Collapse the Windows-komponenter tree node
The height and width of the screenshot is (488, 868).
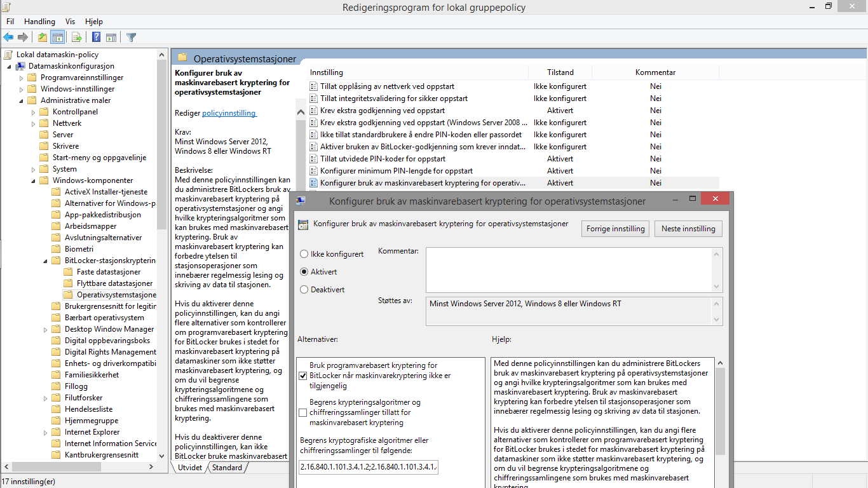pos(34,180)
